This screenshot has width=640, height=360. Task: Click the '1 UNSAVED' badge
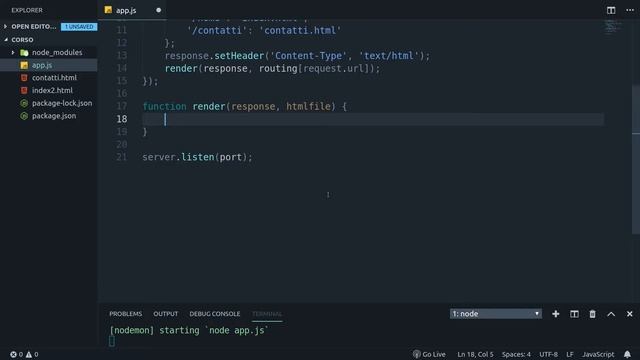[x=79, y=27]
